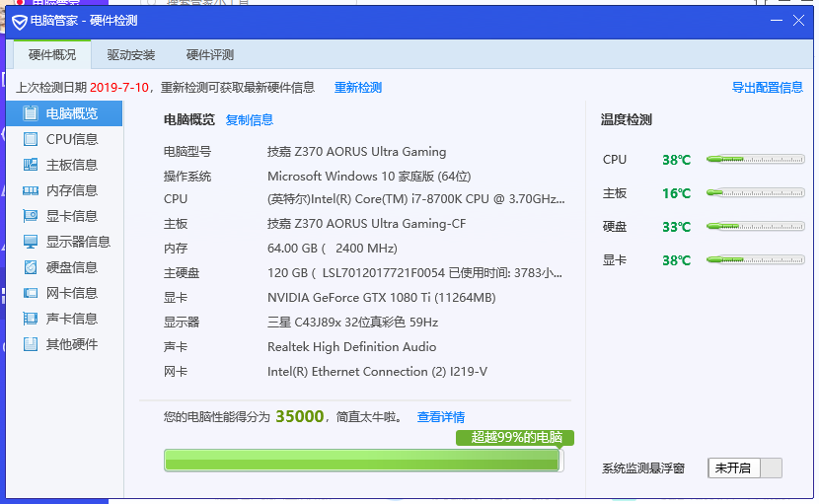Screen dimensions: 819x504
Task: Click the Microsoft Windows 10 家庭版 text
Action: 369,177
